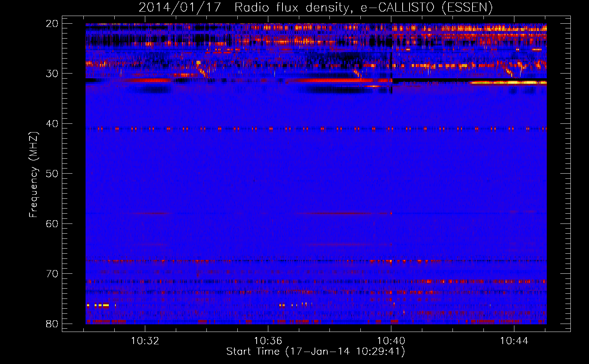Screen dimensions: 589x364
Task: Select the 50 frequency tick label
Action: (52, 174)
